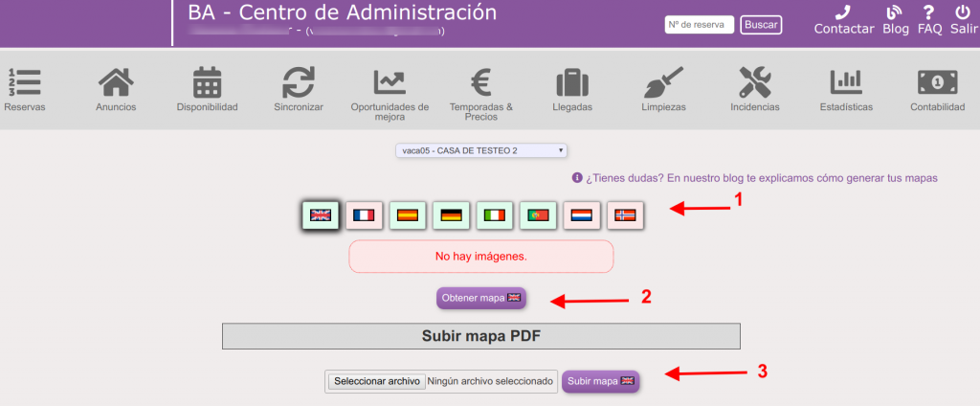Click the Obtener mapa button
This screenshot has width=980, height=406.
[481, 298]
